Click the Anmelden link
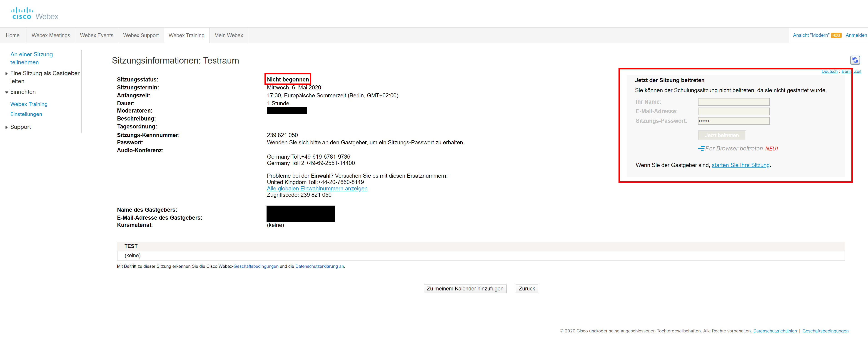 [856, 35]
